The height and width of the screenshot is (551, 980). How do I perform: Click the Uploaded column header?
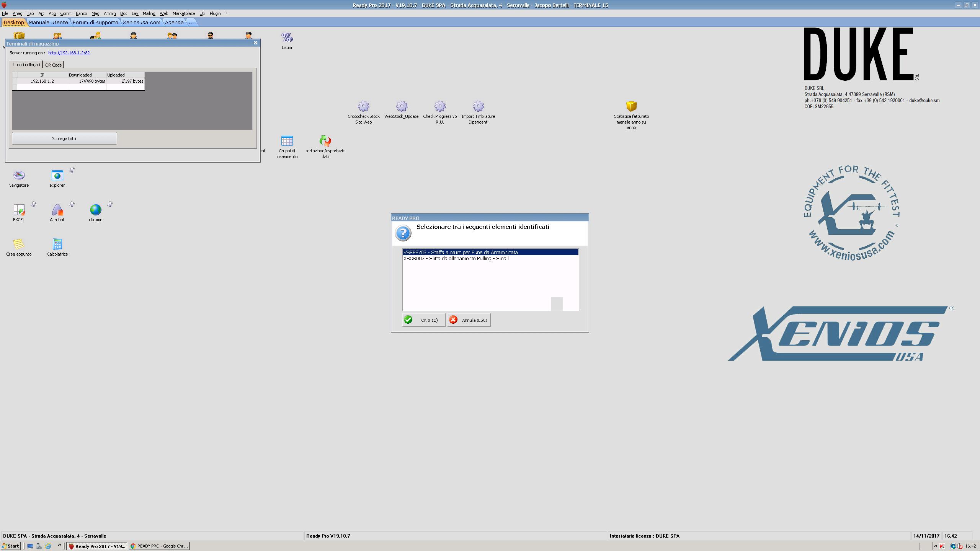(x=125, y=75)
